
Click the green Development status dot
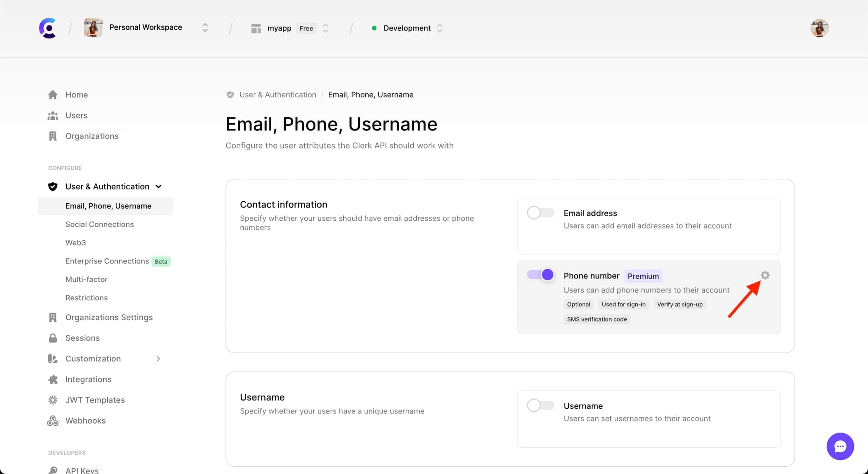pyautogui.click(x=374, y=28)
